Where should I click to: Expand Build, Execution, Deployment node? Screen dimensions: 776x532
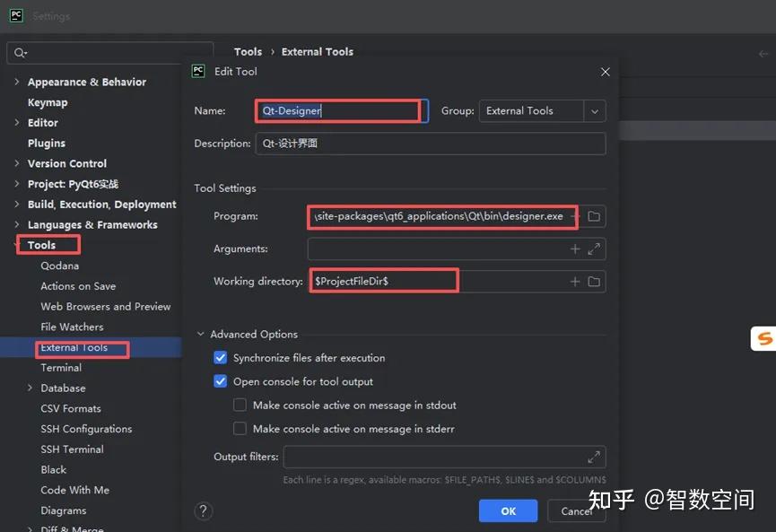click(17, 204)
